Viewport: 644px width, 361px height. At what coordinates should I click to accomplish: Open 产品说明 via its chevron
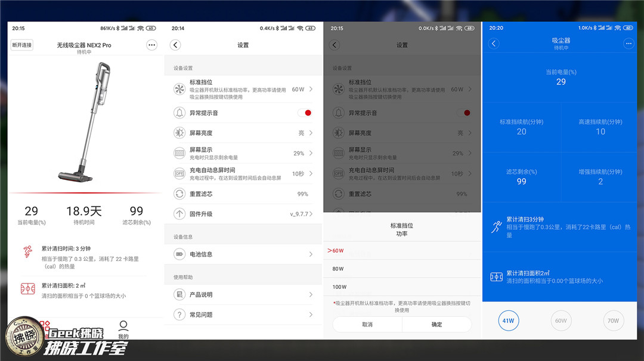(311, 294)
